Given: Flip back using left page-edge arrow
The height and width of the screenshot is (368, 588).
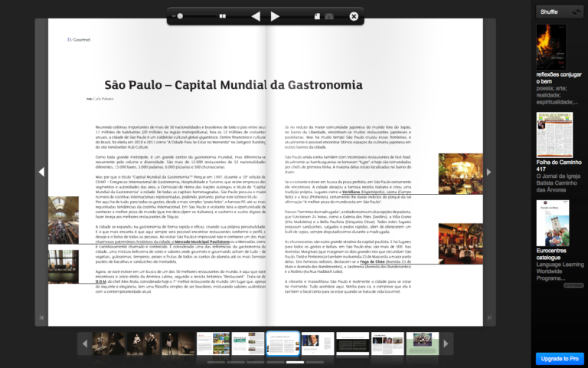Looking at the screenshot, I should click(41, 172).
